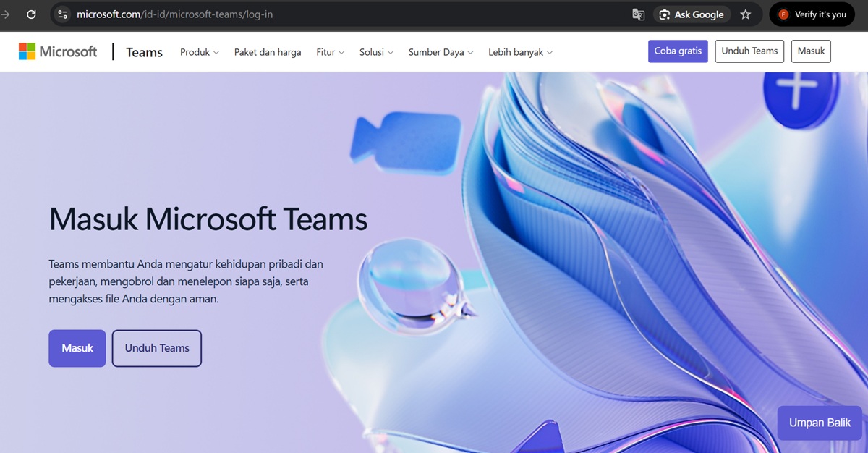Click Unduh Teams below the hero text
868x453 pixels.
click(x=157, y=348)
